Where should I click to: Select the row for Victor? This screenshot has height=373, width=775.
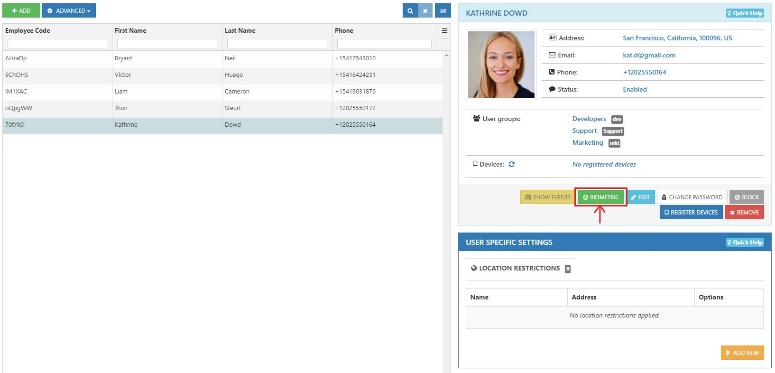point(222,75)
